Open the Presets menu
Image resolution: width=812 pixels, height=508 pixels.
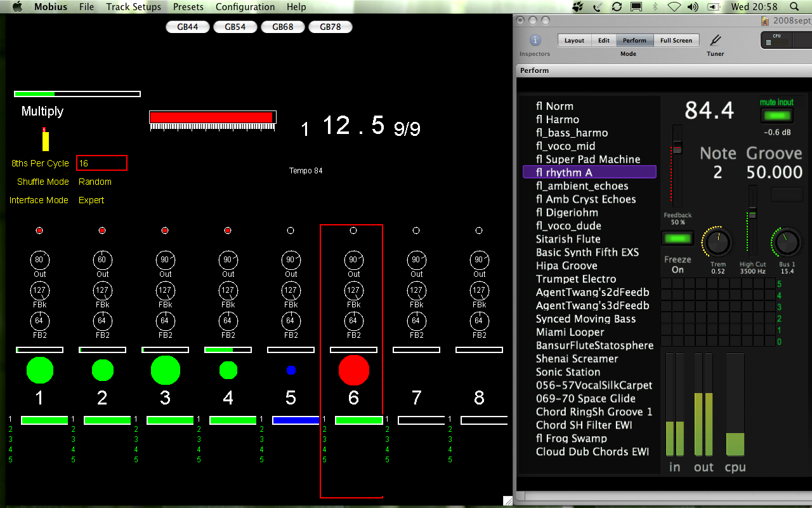pos(188,7)
